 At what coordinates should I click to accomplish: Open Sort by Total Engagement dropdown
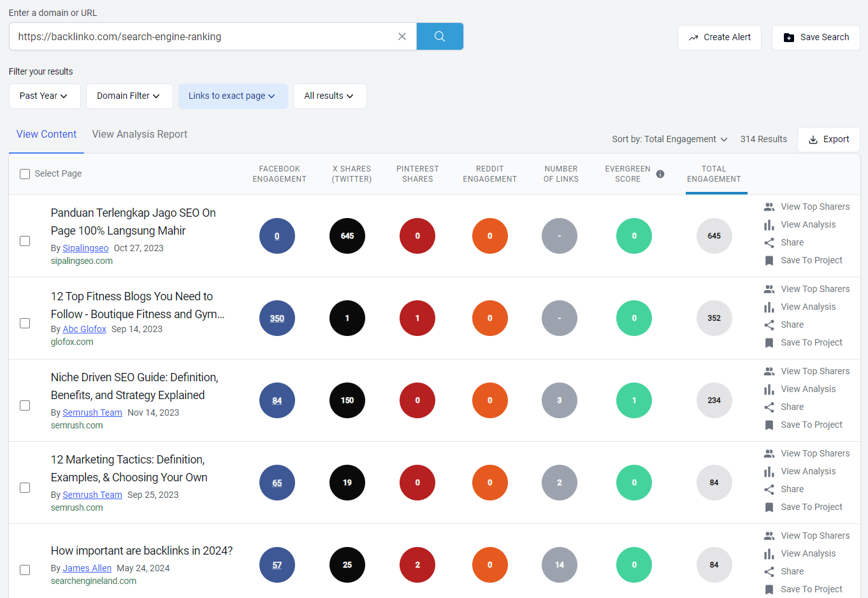pyautogui.click(x=669, y=140)
